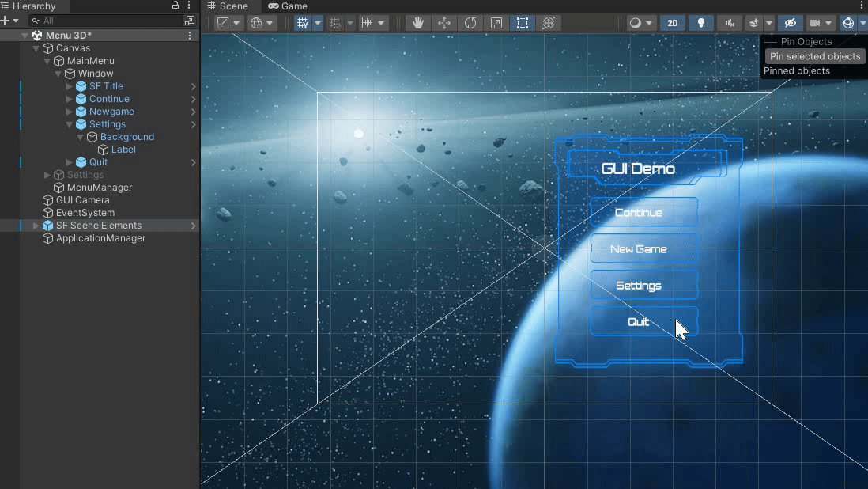Viewport: 868px width, 489px height.
Task: Open the Hierarchy panel three-dot menu
Action: pos(189,6)
